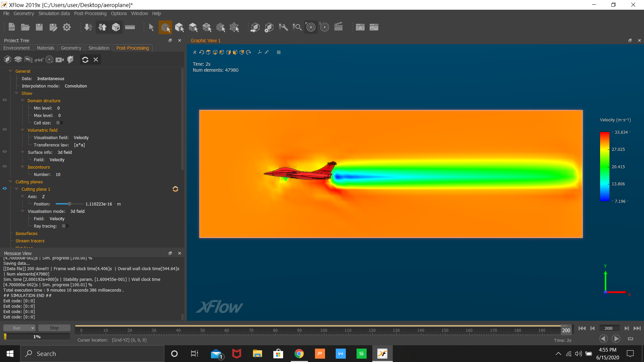Screen dimensions: 644x362
Task: Jump to first frame playback button
Action: 582,328
